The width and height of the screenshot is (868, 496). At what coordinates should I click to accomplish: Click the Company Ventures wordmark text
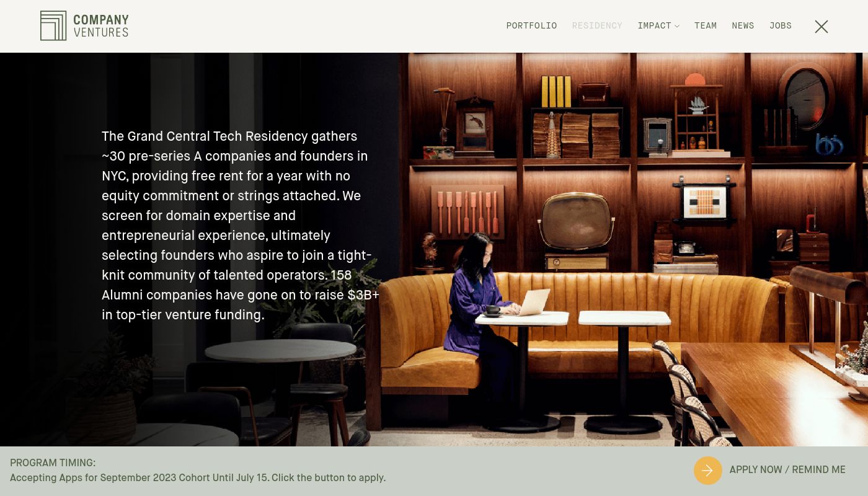tap(101, 26)
